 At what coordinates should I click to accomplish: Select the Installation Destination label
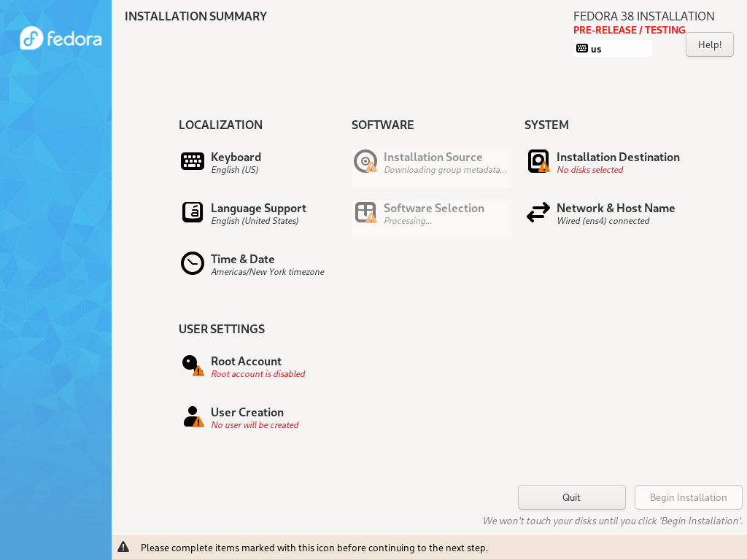618,157
